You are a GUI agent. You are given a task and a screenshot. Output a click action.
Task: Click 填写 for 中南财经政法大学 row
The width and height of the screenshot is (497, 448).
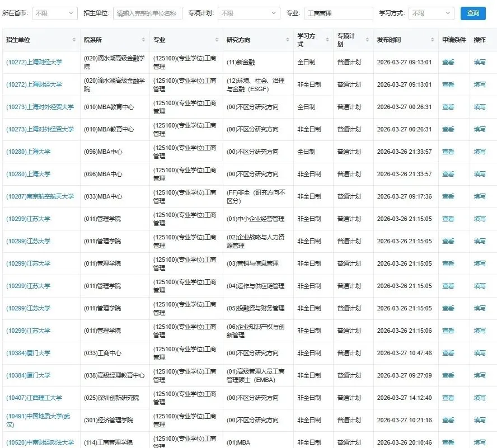[x=480, y=442]
